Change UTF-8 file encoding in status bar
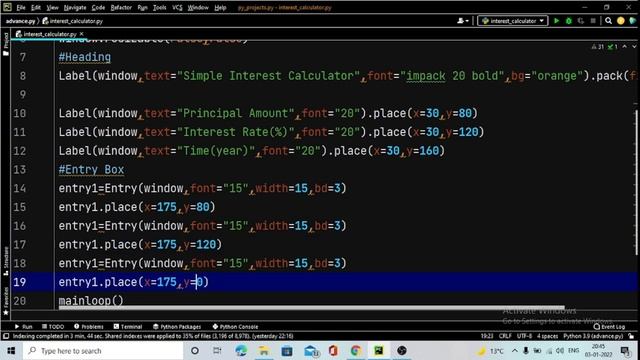Image resolution: width=640 pixels, height=360 pixels. (524, 336)
